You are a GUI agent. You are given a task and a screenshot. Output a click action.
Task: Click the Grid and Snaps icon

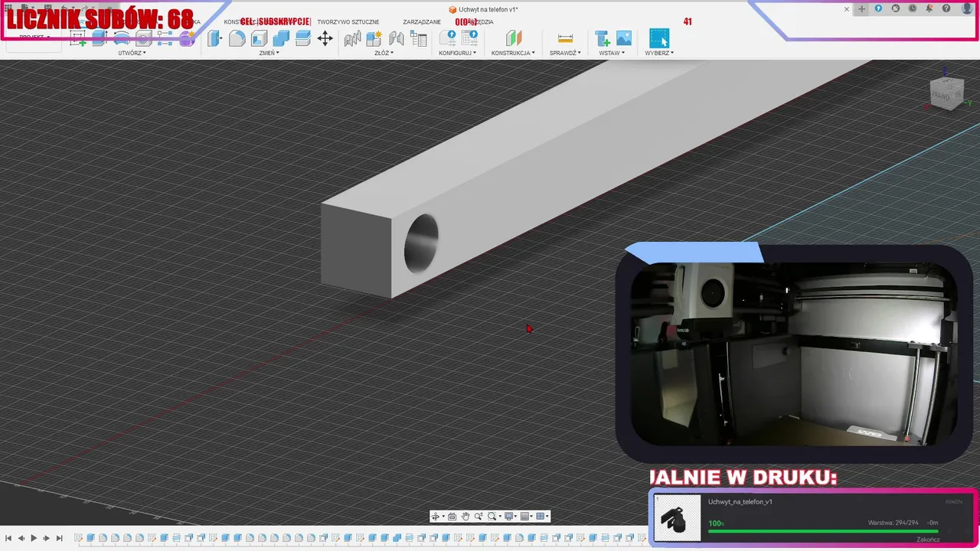(x=527, y=517)
